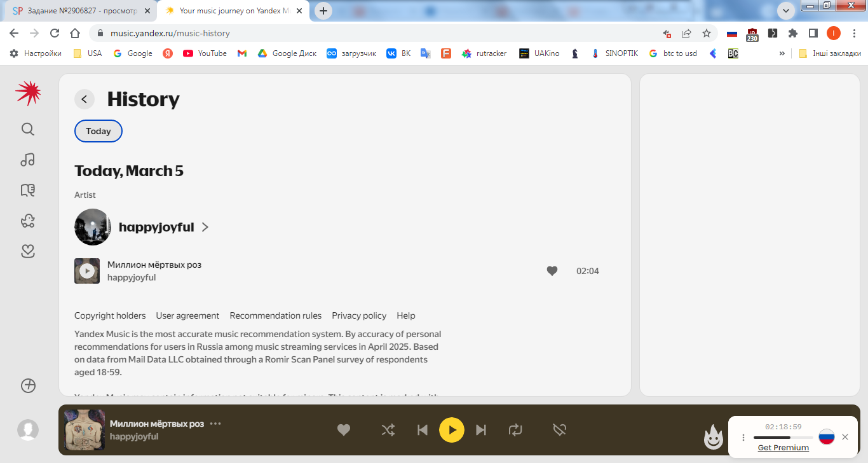Select the Today filter chip
Image resolution: width=868 pixels, height=463 pixels.
pyautogui.click(x=98, y=131)
